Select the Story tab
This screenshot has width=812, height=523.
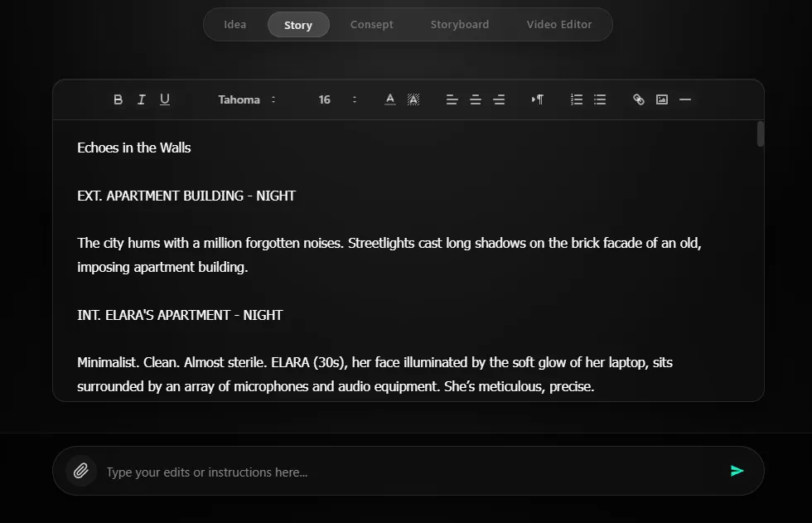[x=298, y=25]
